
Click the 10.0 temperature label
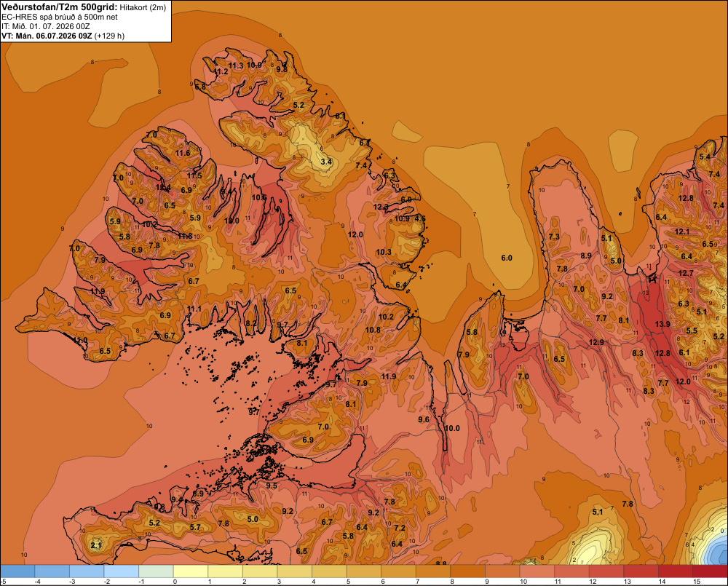pos(452,428)
